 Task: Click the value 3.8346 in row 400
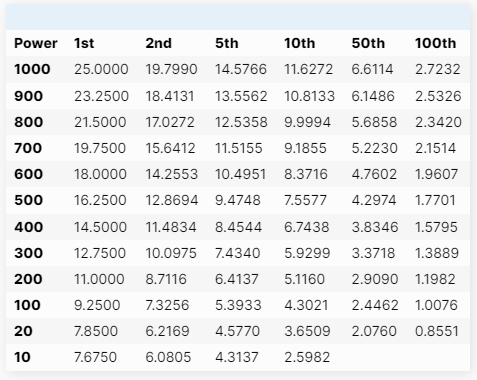(375, 227)
